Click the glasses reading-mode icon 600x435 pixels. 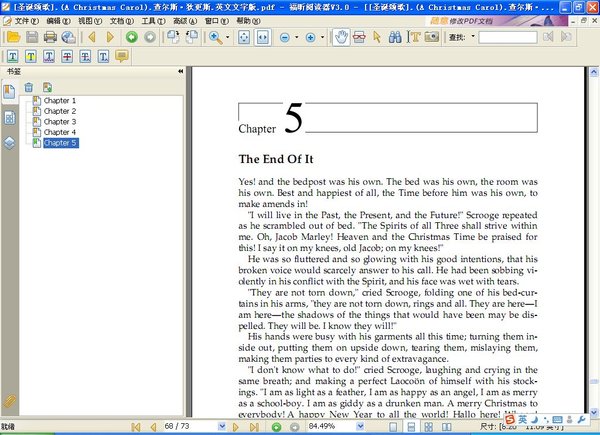[359, 37]
